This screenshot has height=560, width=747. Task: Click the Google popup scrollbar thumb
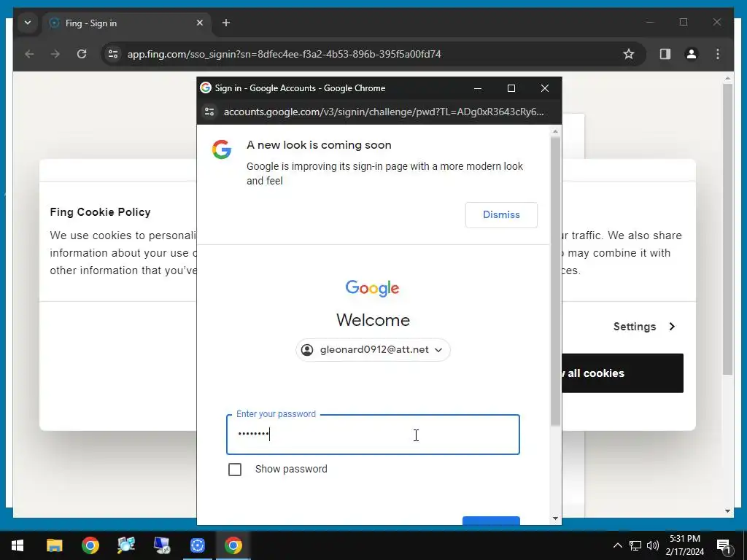point(555,281)
